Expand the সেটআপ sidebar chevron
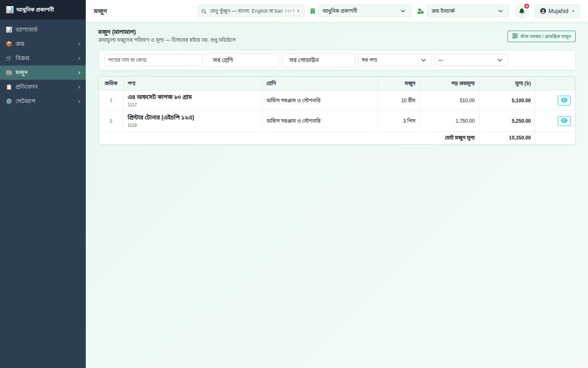This screenshot has width=588, height=368. (x=79, y=101)
